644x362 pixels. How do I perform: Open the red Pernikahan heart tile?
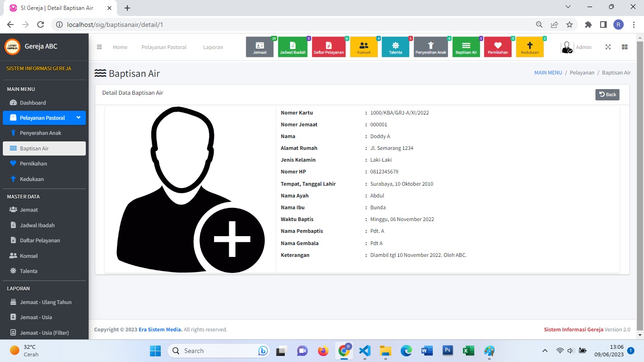(x=498, y=47)
